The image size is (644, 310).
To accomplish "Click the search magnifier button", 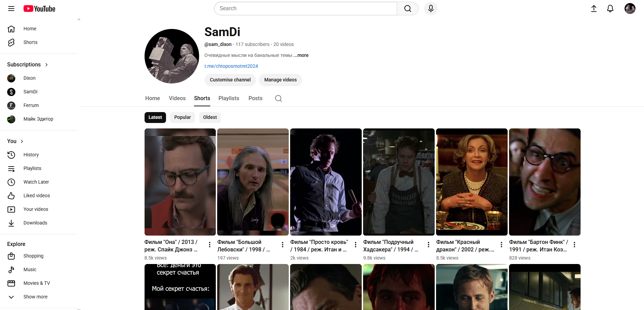I will click(x=408, y=9).
